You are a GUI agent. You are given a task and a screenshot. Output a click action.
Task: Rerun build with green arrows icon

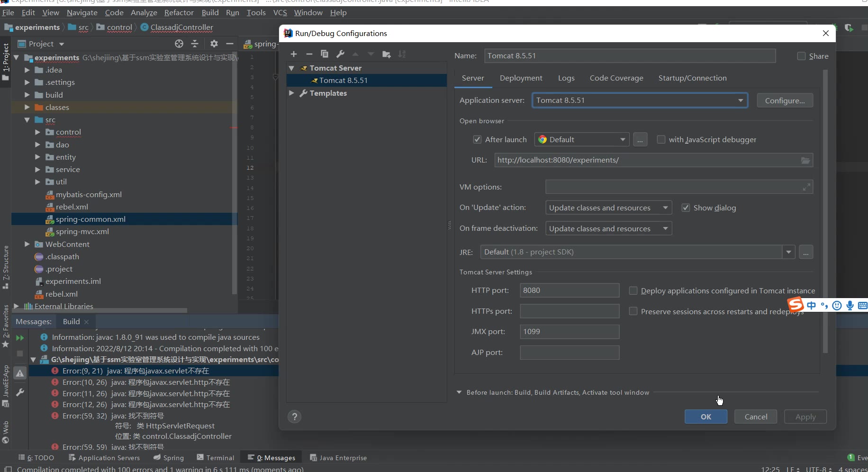coord(20,338)
